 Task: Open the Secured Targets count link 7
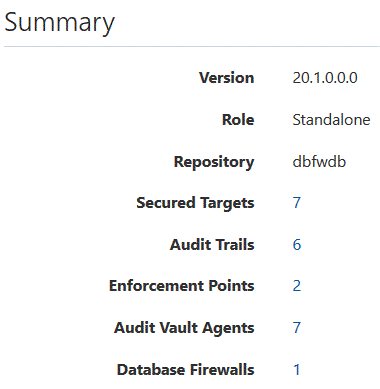click(297, 203)
